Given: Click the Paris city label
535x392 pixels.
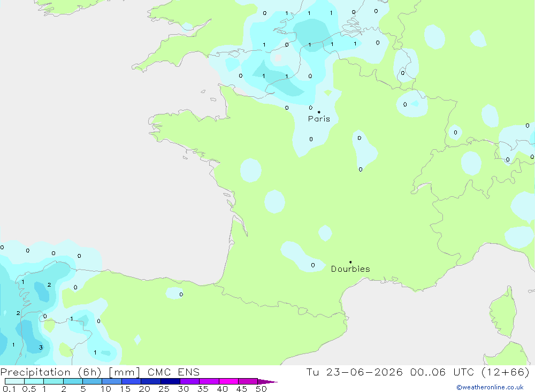Looking at the screenshot, I should 319,119.
